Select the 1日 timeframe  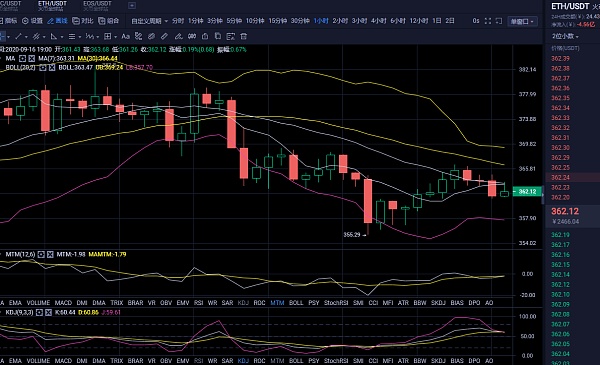coord(437,21)
